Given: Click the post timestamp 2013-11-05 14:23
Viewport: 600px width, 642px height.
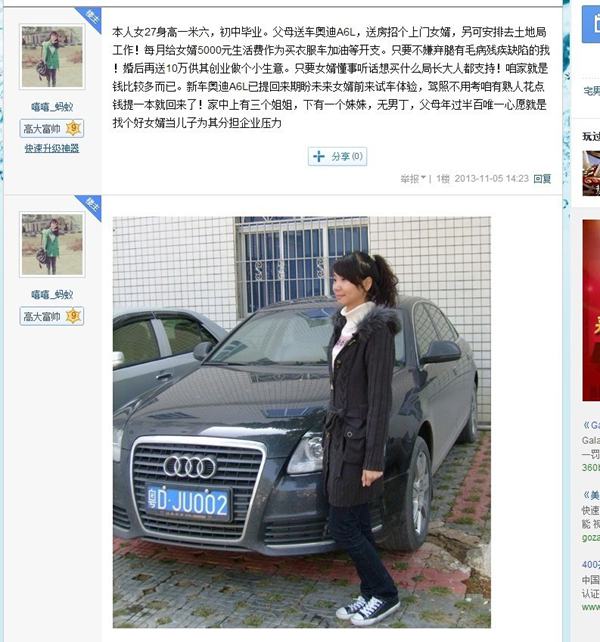Looking at the screenshot, I should point(491,179).
